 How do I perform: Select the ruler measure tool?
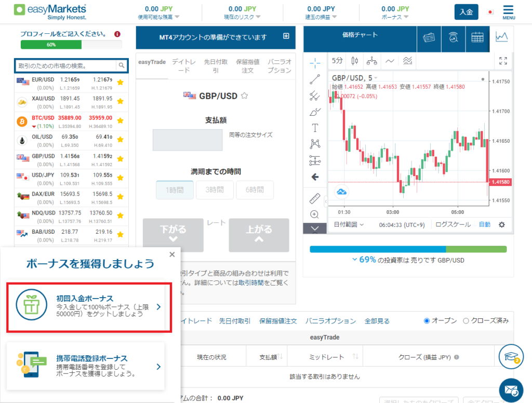[315, 198]
